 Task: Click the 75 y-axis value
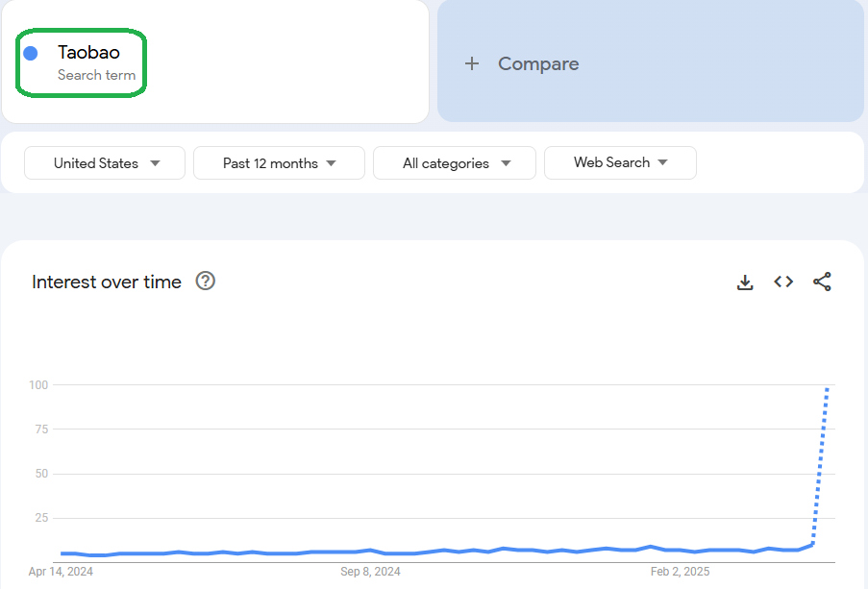pyautogui.click(x=41, y=429)
